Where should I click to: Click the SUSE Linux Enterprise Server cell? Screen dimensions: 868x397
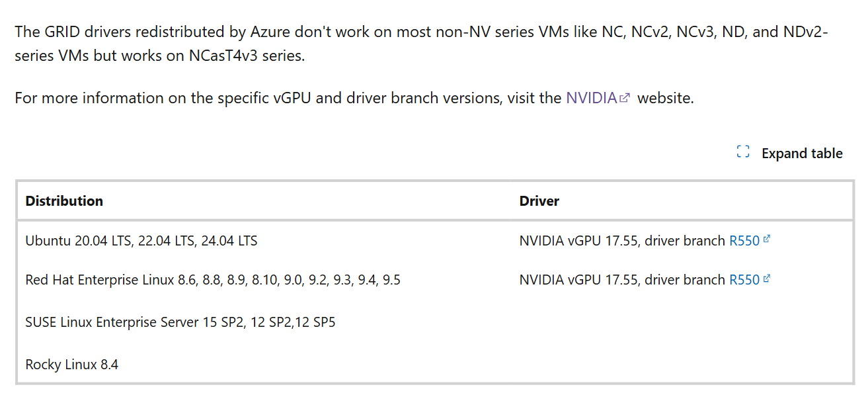180,322
